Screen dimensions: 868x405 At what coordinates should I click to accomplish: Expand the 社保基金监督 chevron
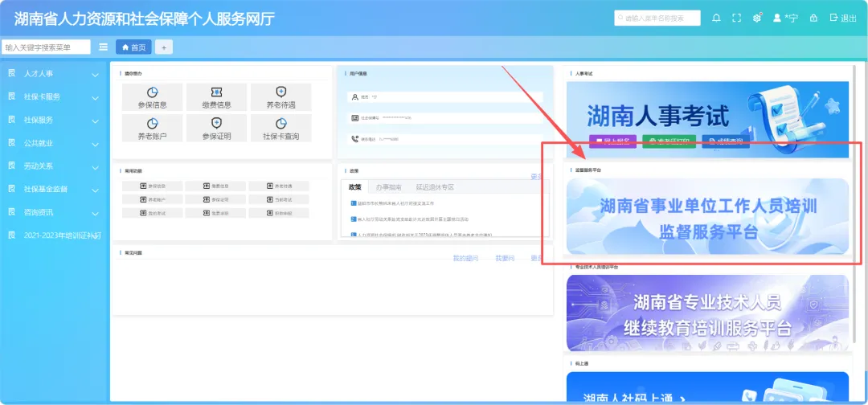pos(95,190)
